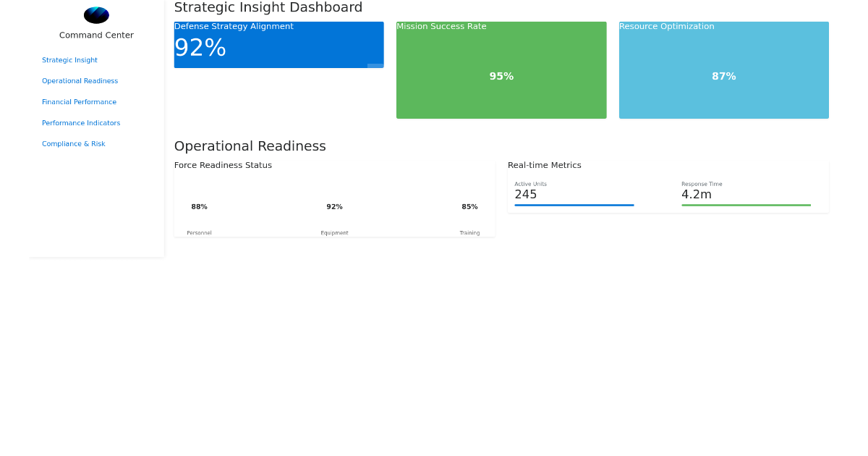Click the Mission Success Rate card
The height and width of the screenshot is (456, 868).
(x=501, y=69)
